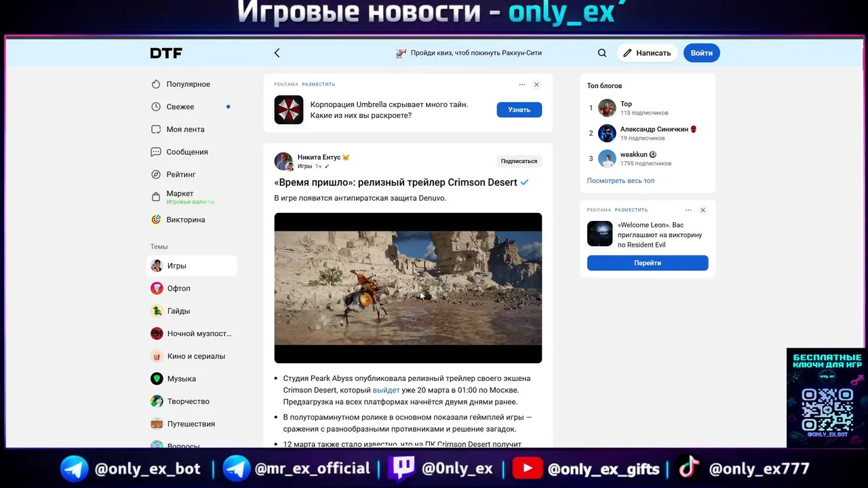Image resolution: width=868 pixels, height=488 pixels.
Task: Click the QR code free keys overlay
Action: point(826,409)
